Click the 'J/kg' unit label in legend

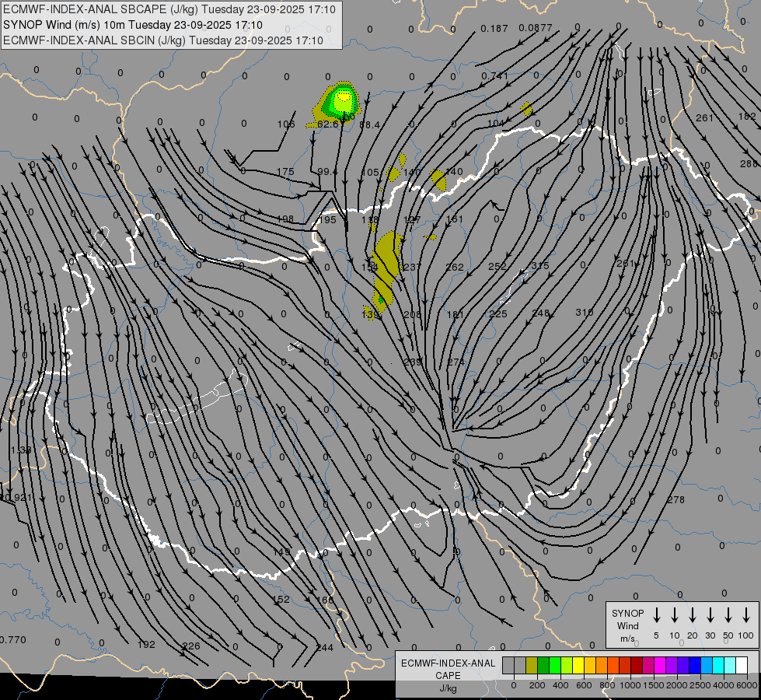(448, 688)
